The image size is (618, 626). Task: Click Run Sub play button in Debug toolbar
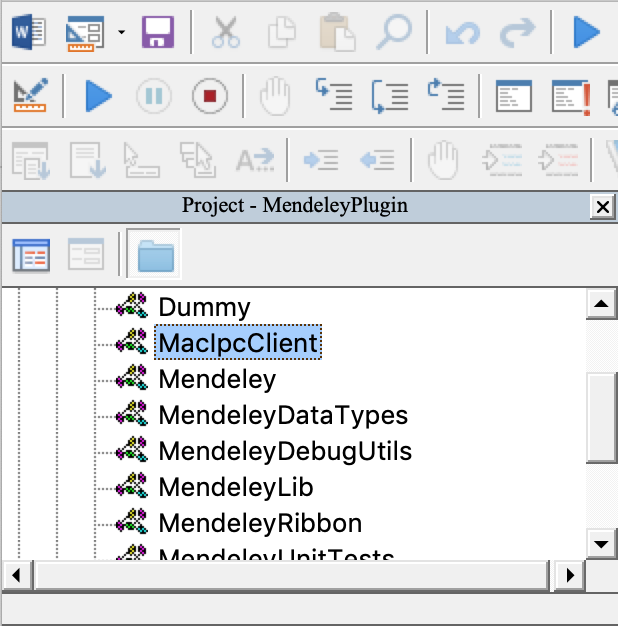98,96
